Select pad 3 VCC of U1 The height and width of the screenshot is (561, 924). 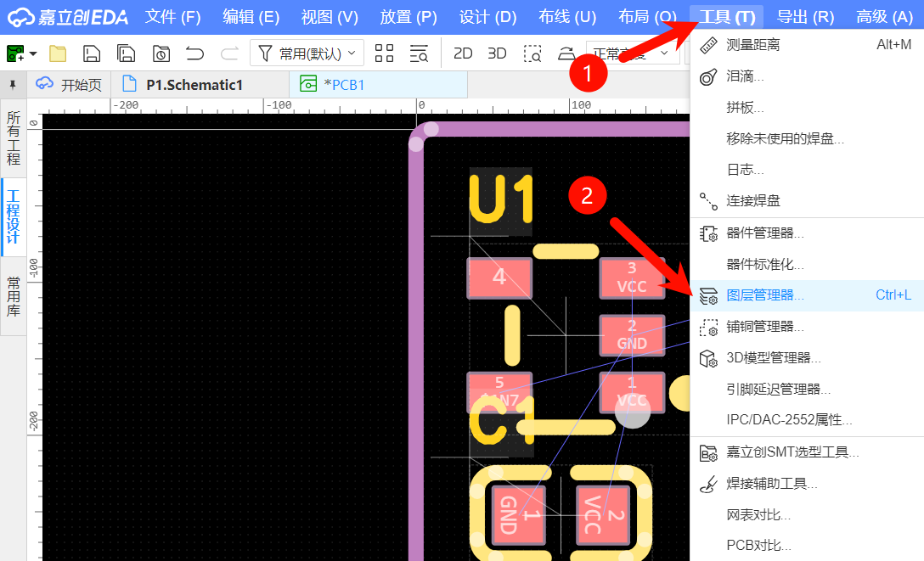tap(632, 278)
